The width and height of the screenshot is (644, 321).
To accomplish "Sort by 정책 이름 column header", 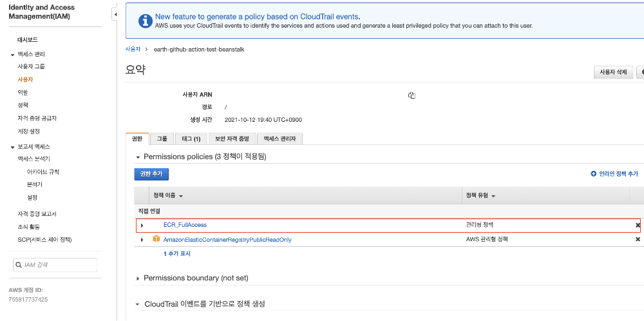I will tap(168, 196).
